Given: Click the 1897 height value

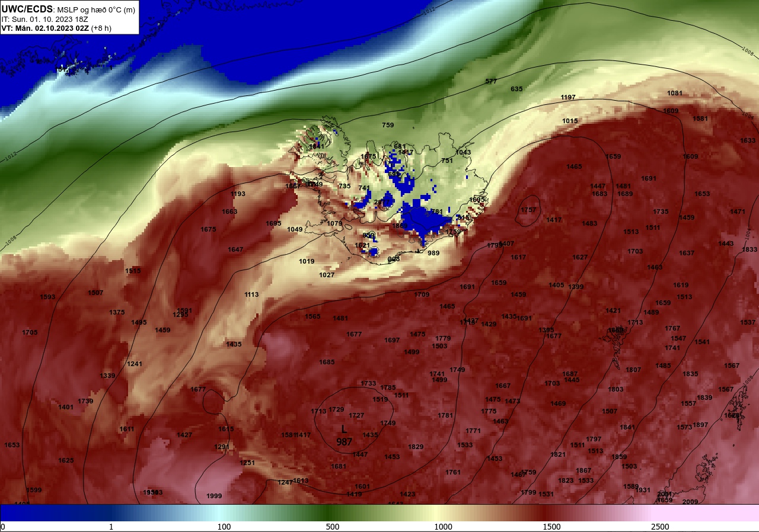Looking at the screenshot, I should [x=700, y=425].
